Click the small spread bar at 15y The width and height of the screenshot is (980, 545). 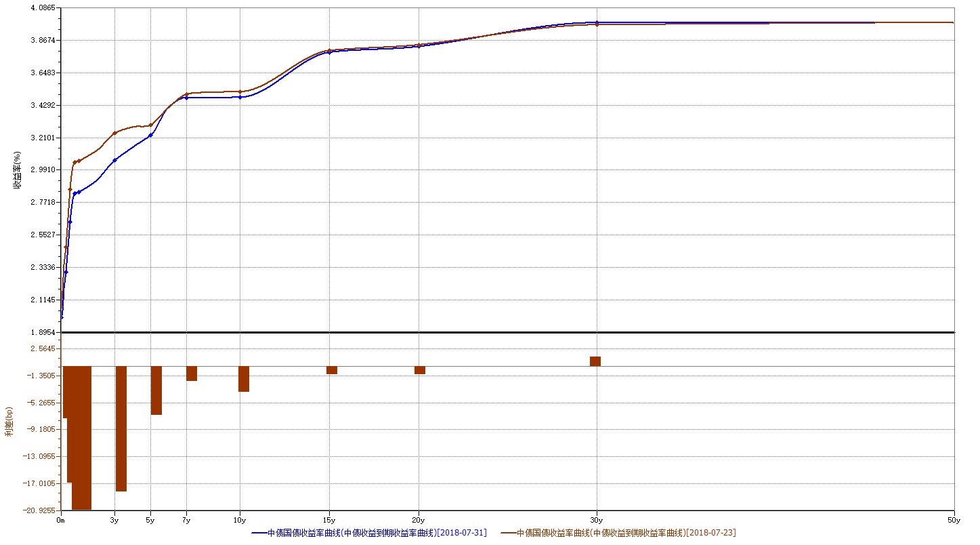[332, 370]
